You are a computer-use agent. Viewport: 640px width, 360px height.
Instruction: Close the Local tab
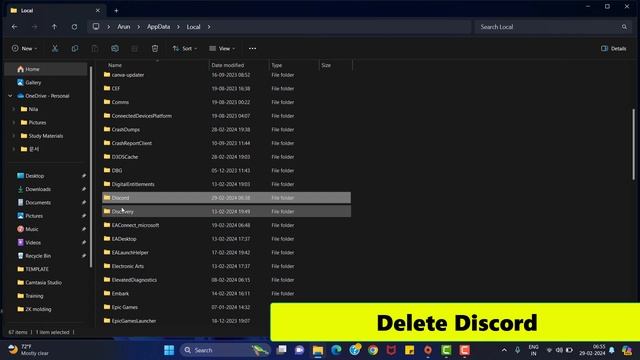98,11
